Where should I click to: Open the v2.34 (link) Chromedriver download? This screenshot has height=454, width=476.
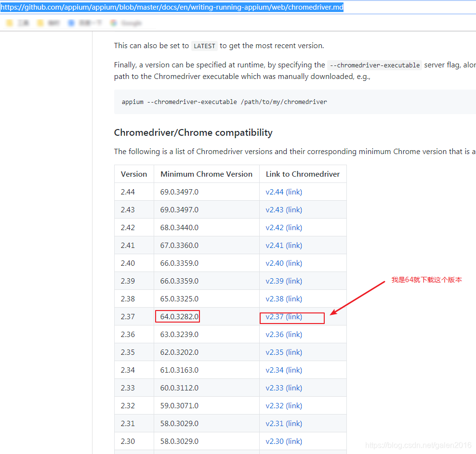click(284, 370)
